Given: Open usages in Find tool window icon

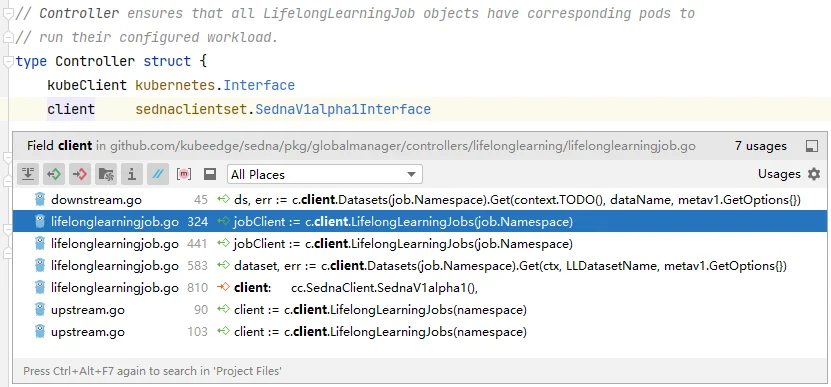Looking at the screenshot, I should (x=811, y=146).
